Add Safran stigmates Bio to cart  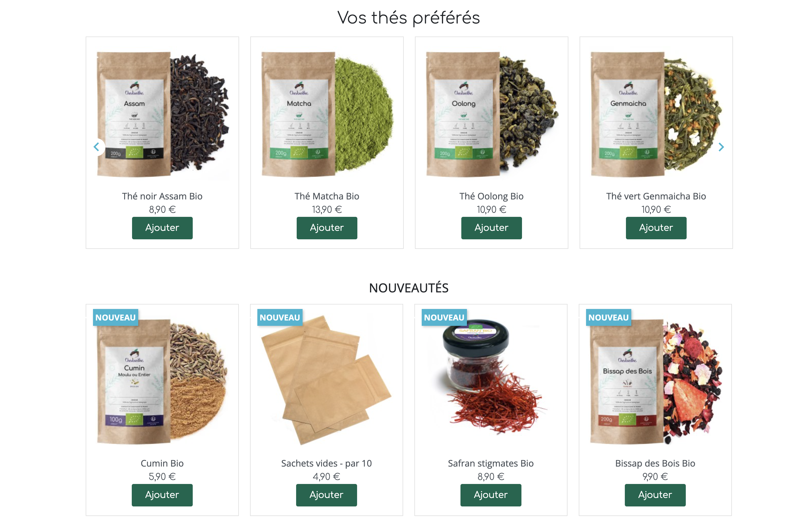[x=491, y=495]
